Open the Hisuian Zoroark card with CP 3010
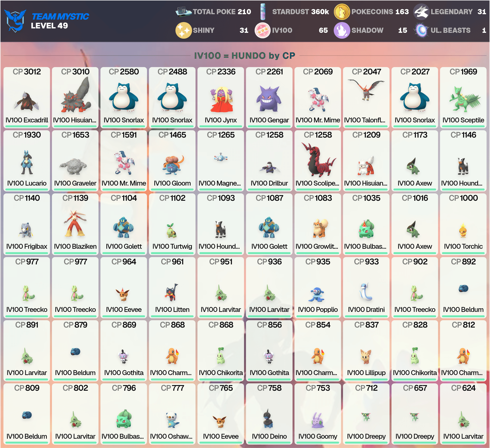 point(75,97)
